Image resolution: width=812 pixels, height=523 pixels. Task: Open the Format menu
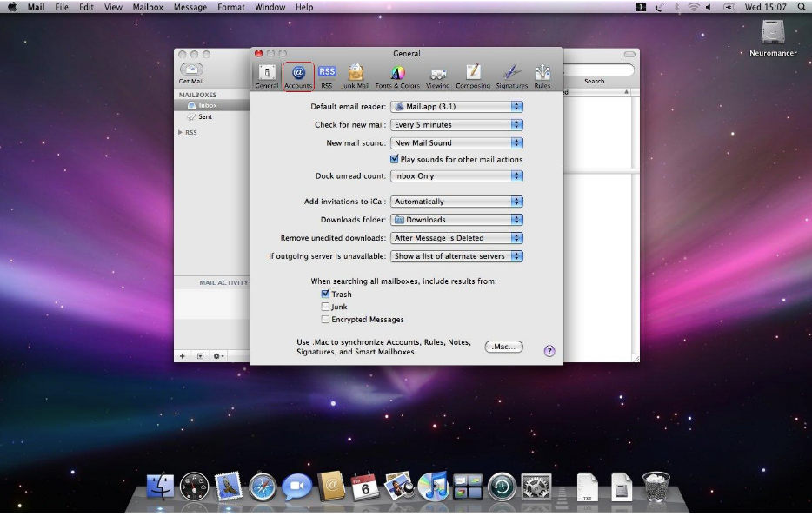[x=231, y=7]
